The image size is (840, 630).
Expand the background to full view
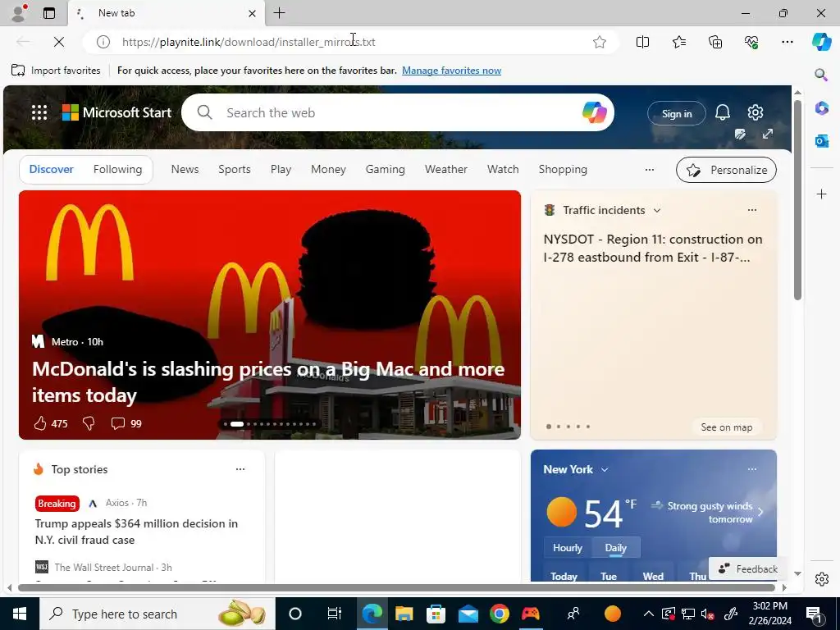point(768,134)
